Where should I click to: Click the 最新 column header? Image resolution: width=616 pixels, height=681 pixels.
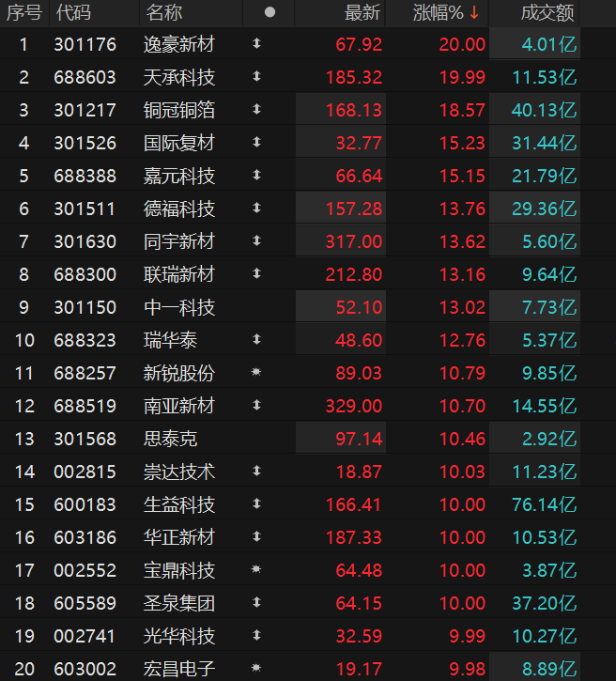[x=362, y=13]
